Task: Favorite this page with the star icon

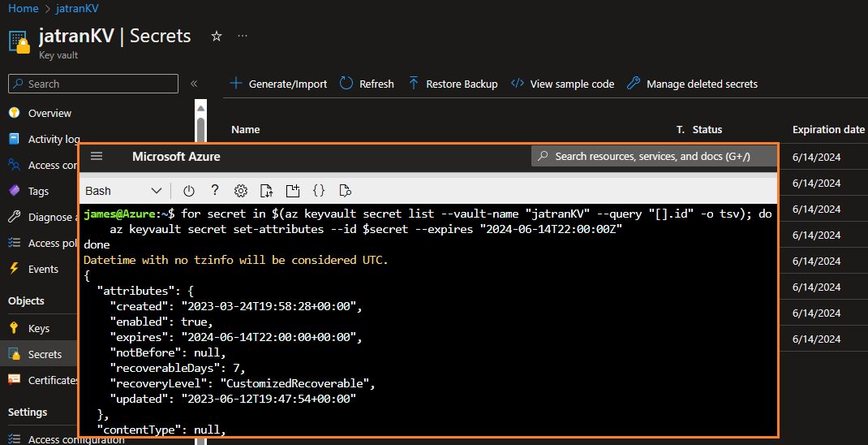Action: coord(217,37)
